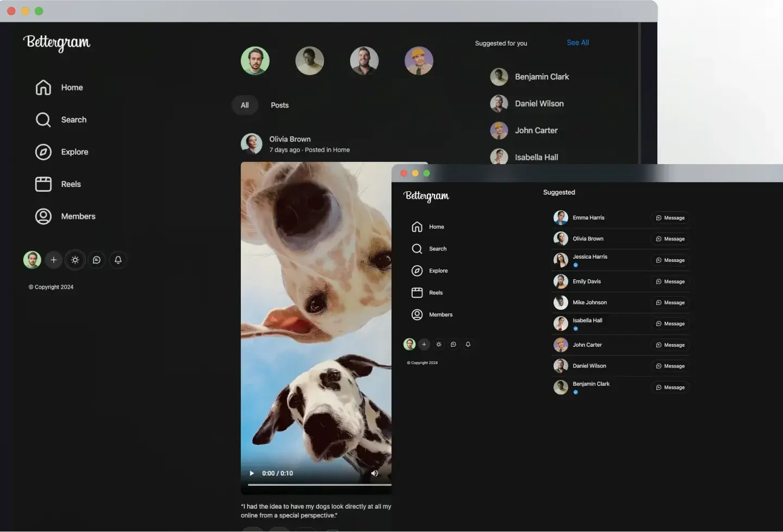Open Members in the front window sidebar
Screen dimensions: 783x532
432,315
